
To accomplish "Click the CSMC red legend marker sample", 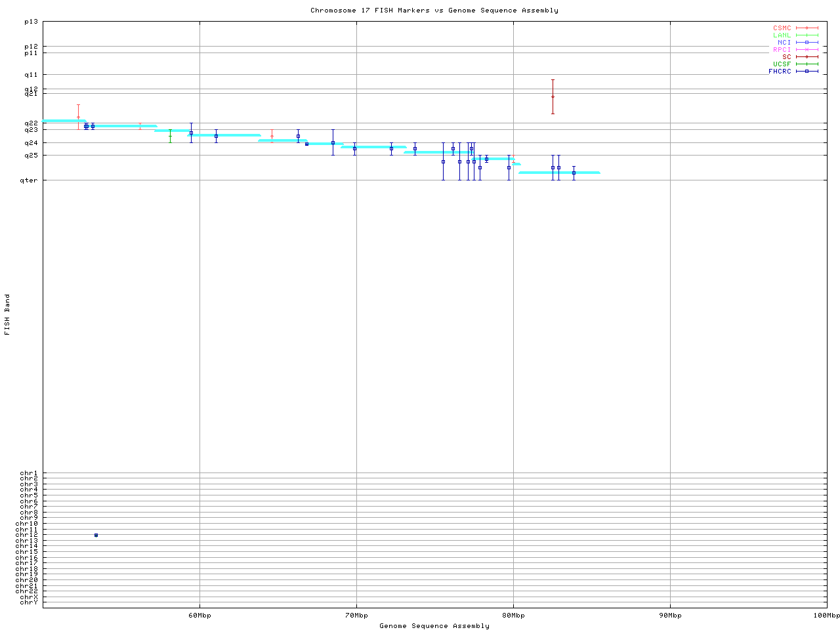I will (807, 28).
